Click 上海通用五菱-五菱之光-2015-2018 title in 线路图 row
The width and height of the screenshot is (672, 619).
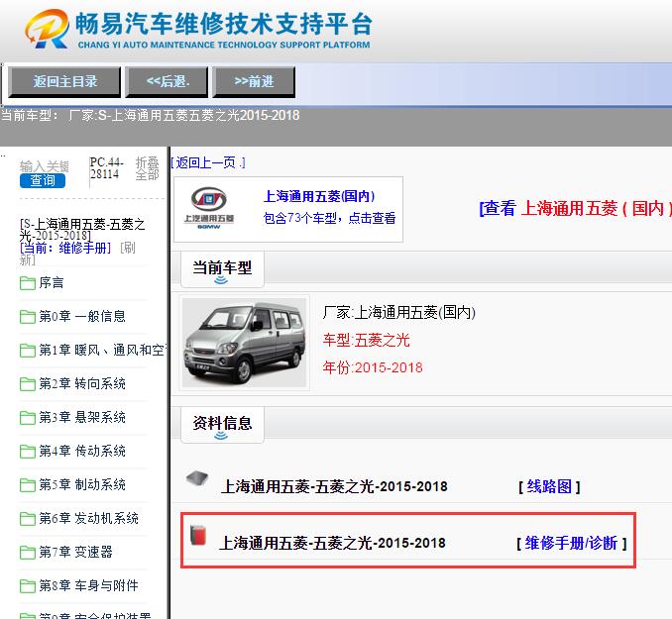pyautogui.click(x=334, y=486)
